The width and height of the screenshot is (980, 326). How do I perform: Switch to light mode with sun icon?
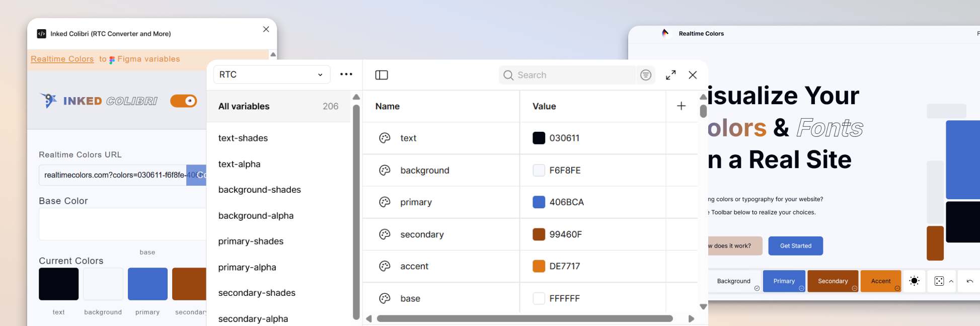click(x=914, y=281)
